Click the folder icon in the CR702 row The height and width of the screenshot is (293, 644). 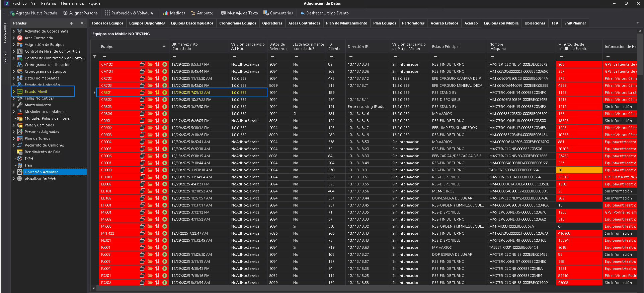150,78
